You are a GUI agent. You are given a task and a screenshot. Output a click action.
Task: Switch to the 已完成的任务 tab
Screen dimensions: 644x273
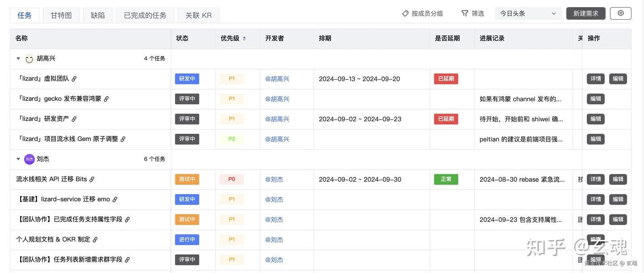click(x=145, y=14)
